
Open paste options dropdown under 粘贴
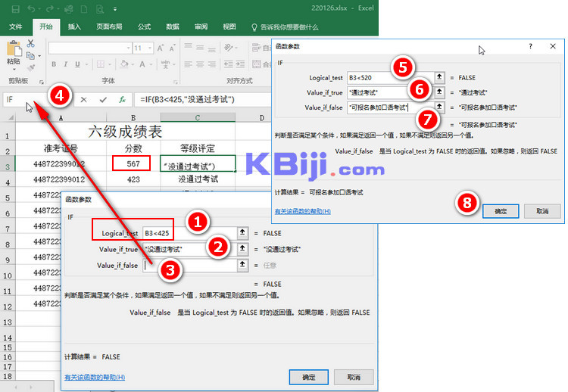click(14, 69)
